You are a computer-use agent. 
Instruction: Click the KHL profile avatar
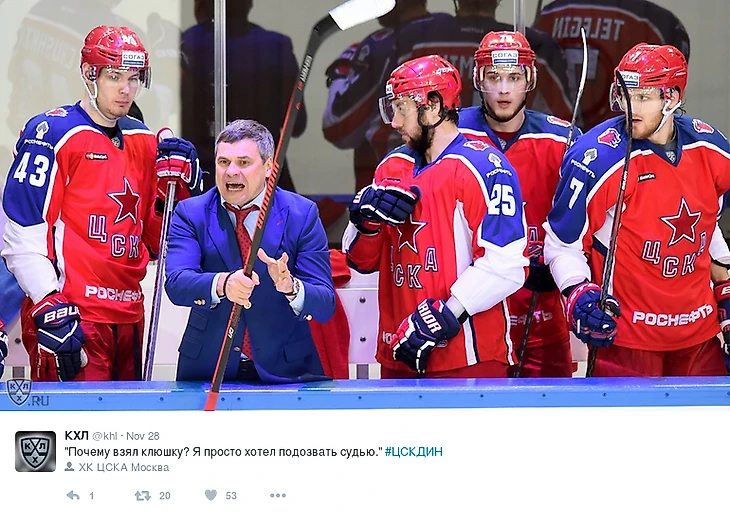pyautogui.click(x=35, y=451)
